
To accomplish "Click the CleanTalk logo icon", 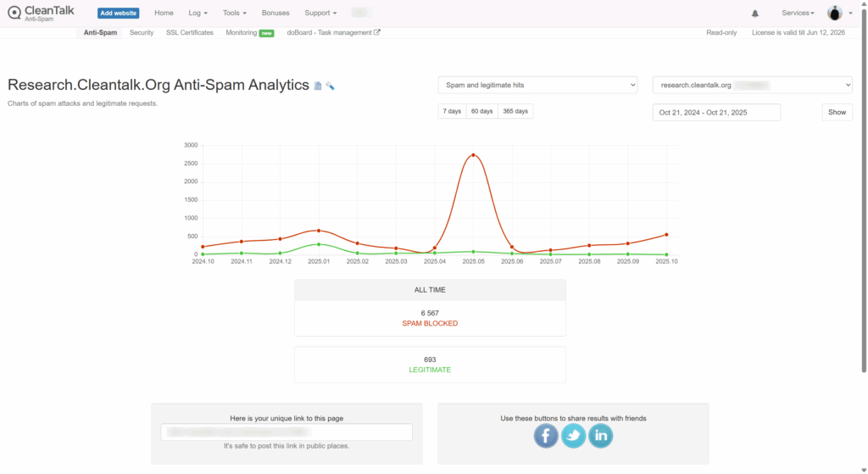I will pos(14,13).
